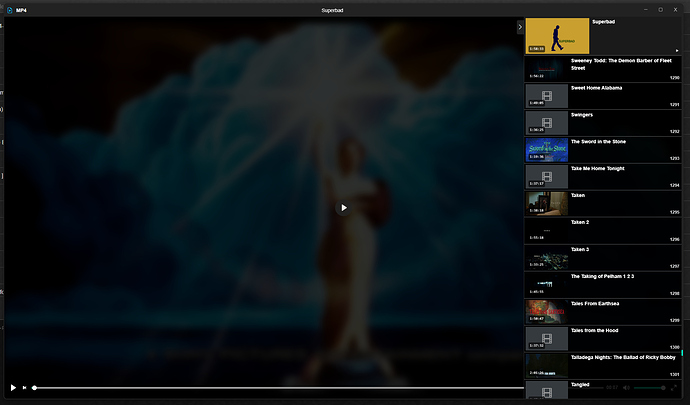Play Taken 3 from the list

tap(547, 257)
